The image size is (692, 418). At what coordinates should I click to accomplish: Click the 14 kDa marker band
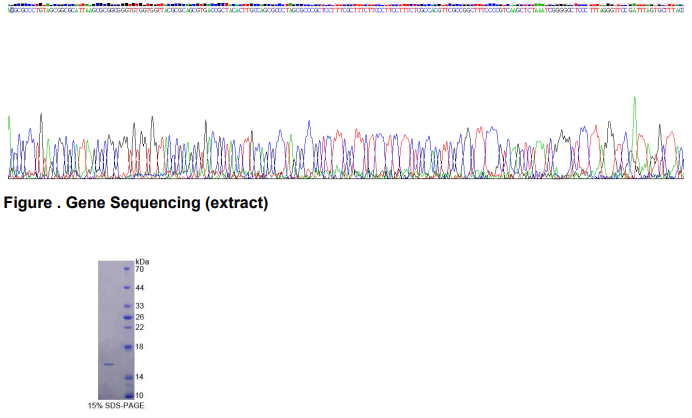click(x=126, y=377)
